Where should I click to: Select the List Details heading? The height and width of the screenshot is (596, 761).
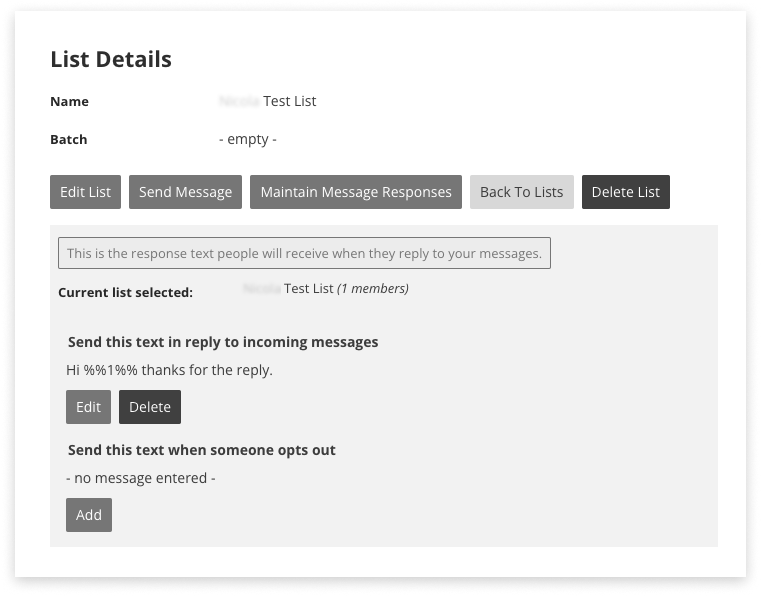point(111,59)
